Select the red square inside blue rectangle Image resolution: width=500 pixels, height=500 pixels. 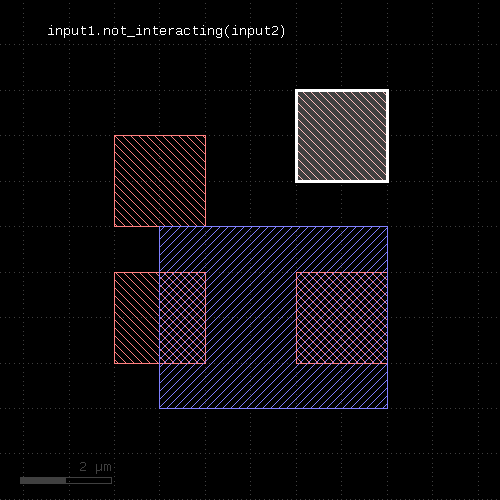tap(342, 318)
